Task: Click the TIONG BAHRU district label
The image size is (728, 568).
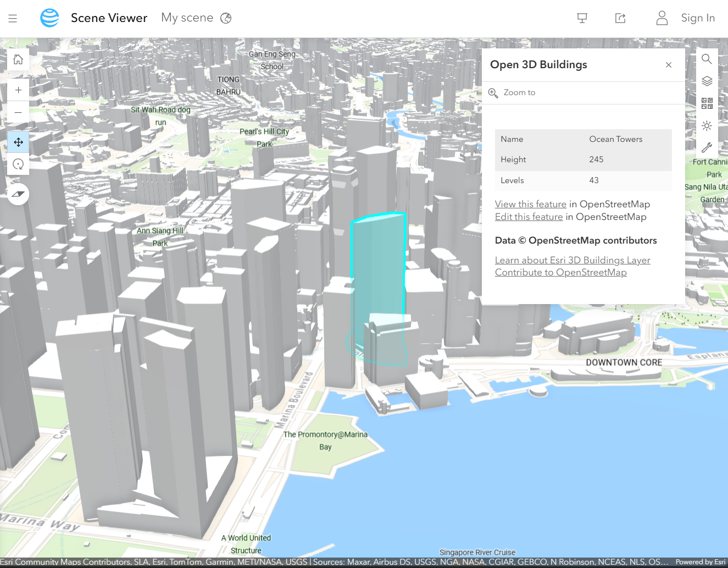Action: (229, 86)
